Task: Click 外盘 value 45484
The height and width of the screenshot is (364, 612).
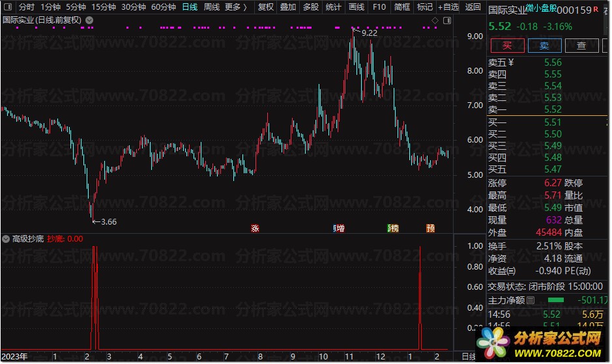Action: [x=549, y=232]
